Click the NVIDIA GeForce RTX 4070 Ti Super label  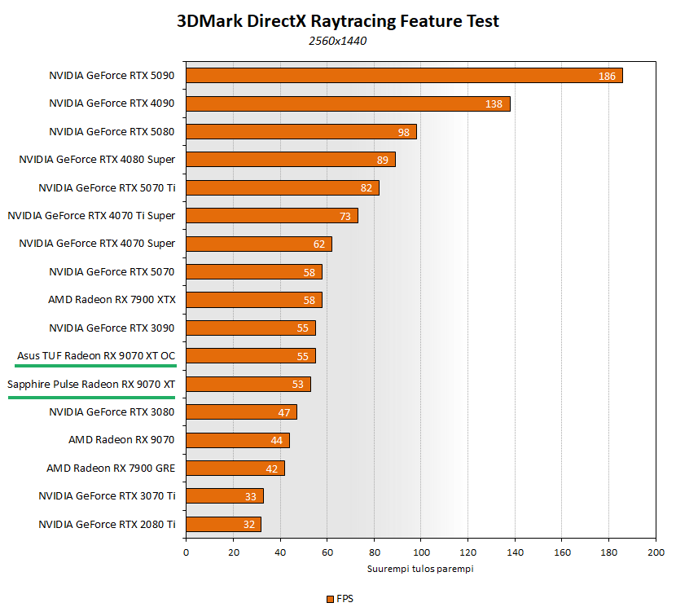pyautogui.click(x=91, y=216)
